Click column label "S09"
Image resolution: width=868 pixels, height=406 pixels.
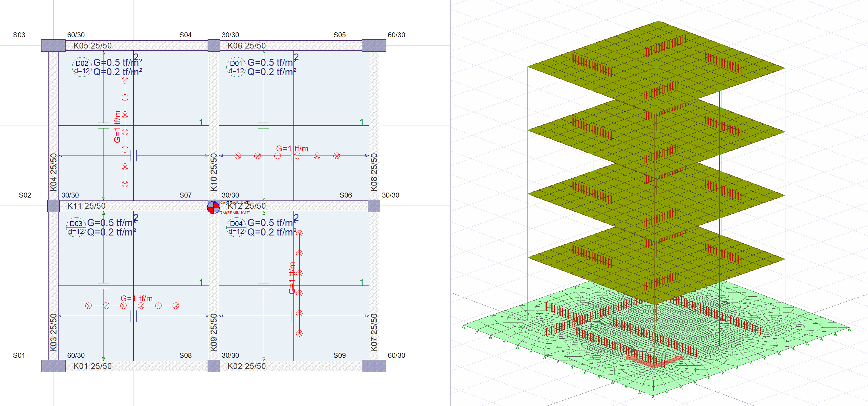click(x=340, y=355)
